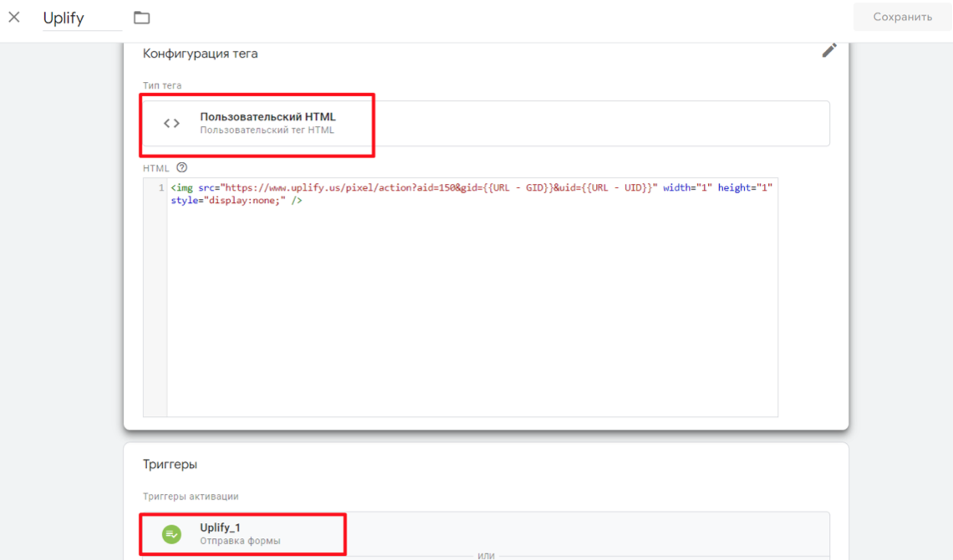
Task: Edit the tag name field Uplify
Action: point(82,18)
